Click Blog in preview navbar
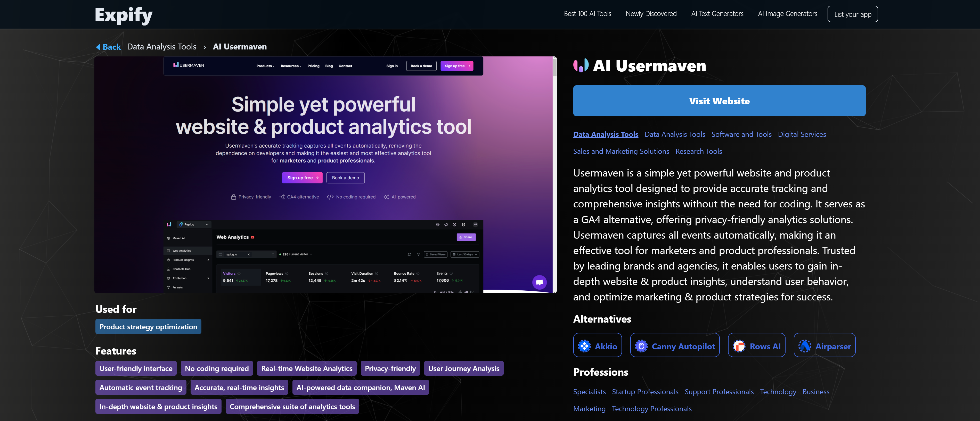This screenshot has width=980, height=421. click(329, 66)
